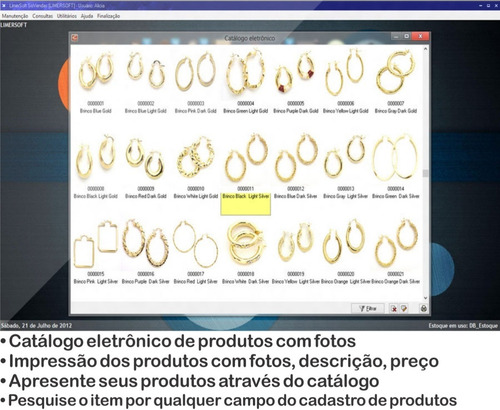Viewport: 500px width, 410px height.
Task: Click the Catálogo eletrônico window app icon
Action: coord(75,38)
